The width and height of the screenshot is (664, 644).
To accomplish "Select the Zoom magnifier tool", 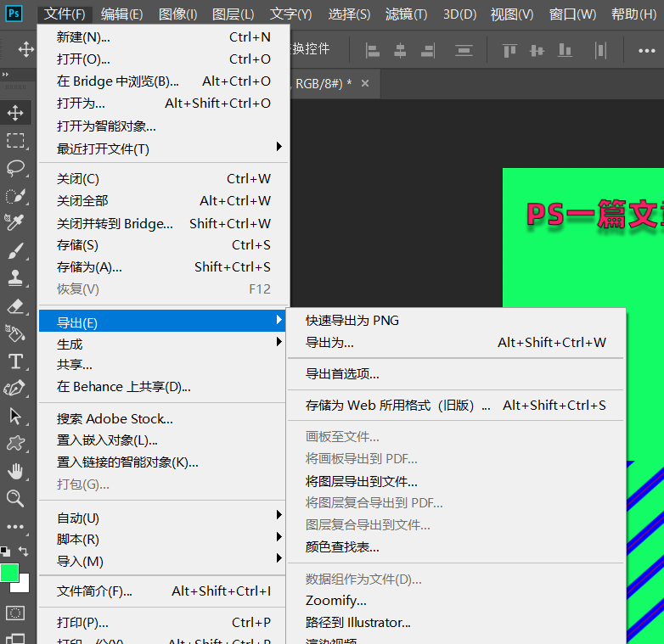I will pyautogui.click(x=15, y=498).
